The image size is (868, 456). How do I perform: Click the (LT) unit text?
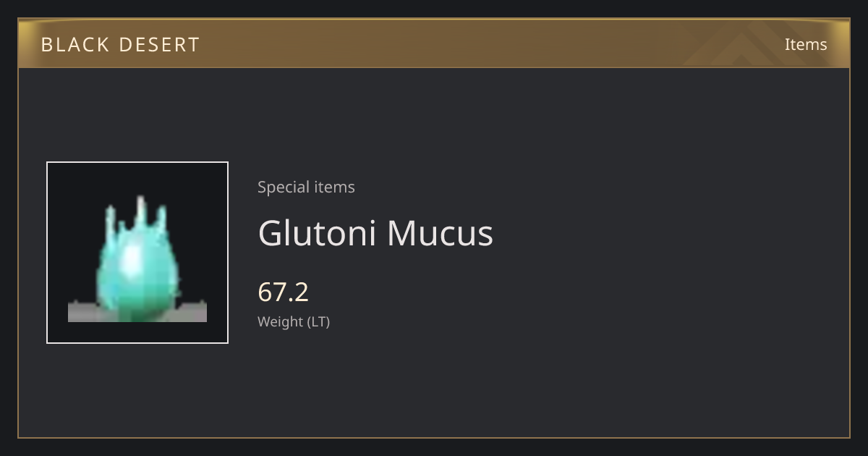pos(319,321)
